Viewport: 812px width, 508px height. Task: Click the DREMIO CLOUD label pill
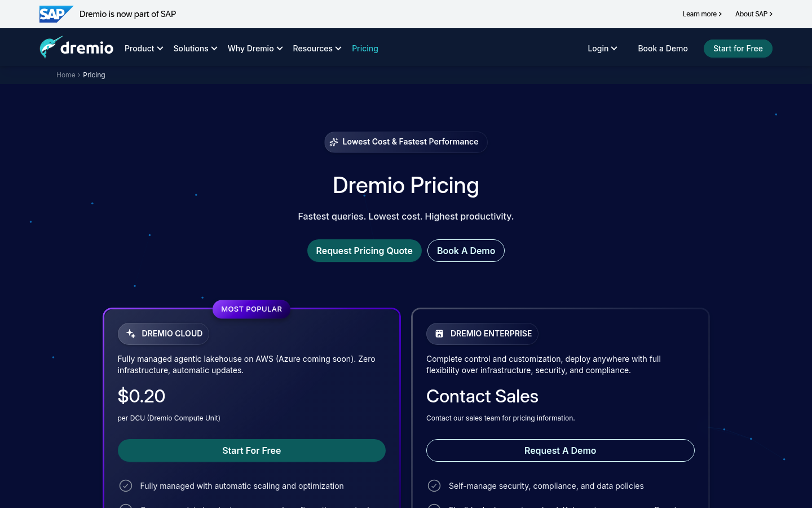pyautogui.click(x=164, y=334)
